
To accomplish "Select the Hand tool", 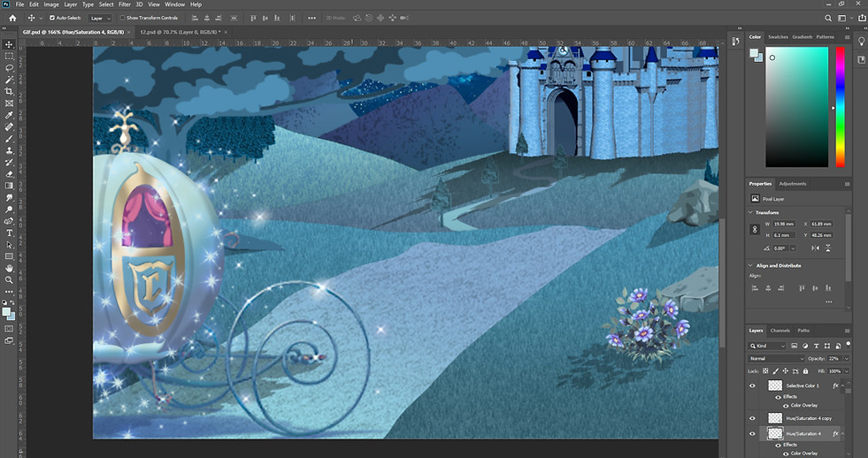I will click(9, 268).
